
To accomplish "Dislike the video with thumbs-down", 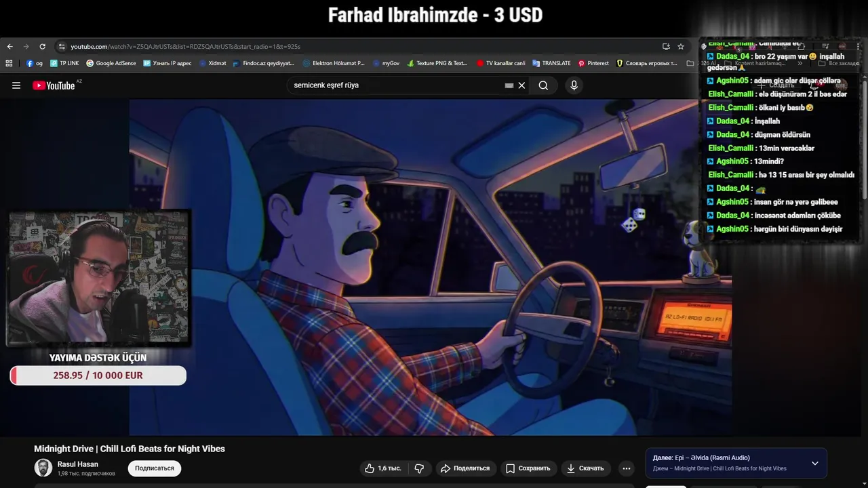I will point(419,468).
